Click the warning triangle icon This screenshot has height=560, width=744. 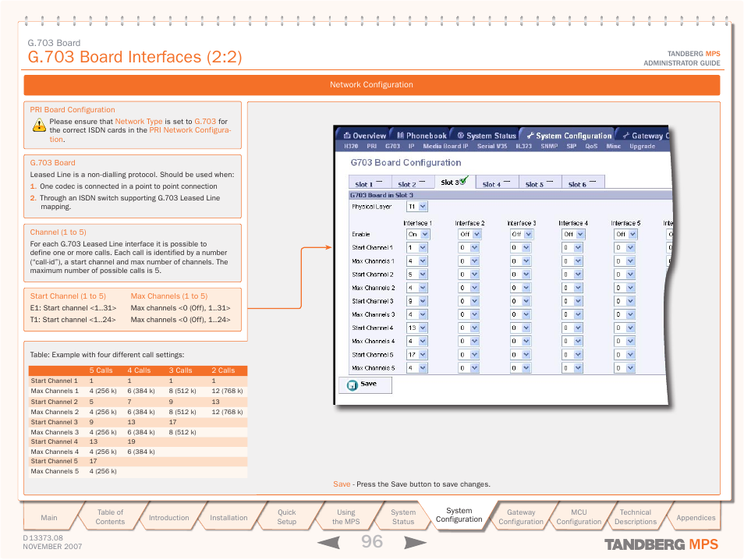(39, 125)
